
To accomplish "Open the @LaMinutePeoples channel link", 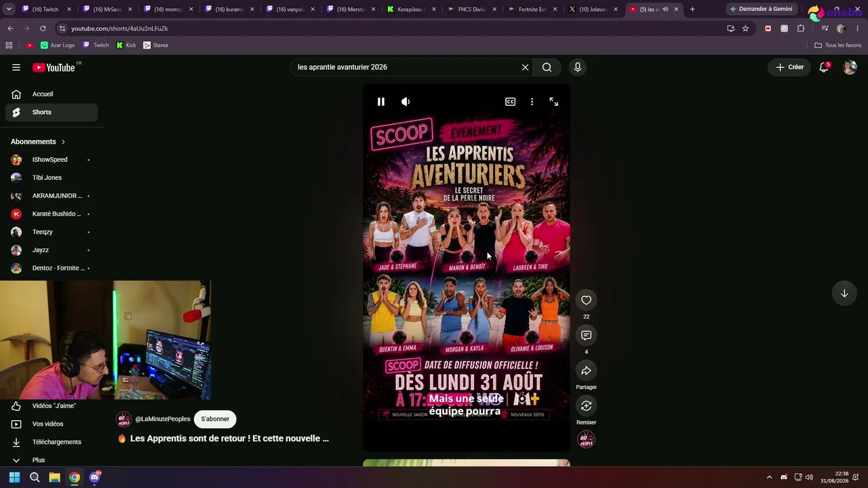I will (x=163, y=419).
